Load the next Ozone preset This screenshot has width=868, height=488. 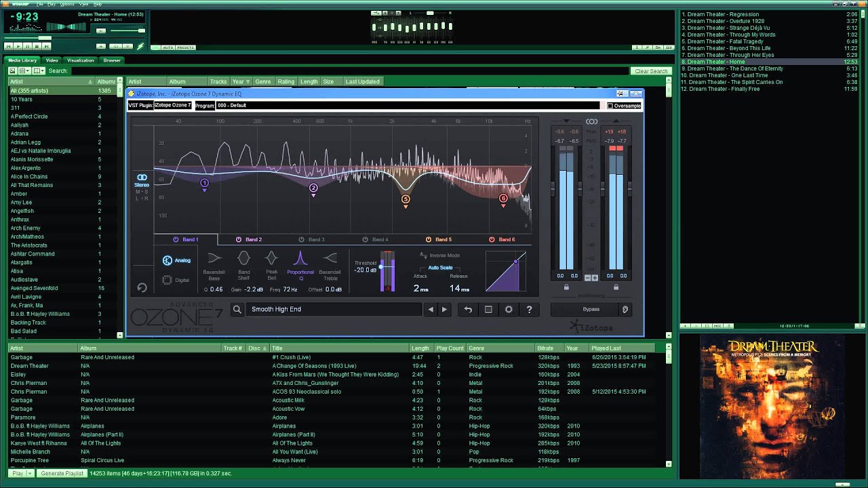(x=444, y=309)
